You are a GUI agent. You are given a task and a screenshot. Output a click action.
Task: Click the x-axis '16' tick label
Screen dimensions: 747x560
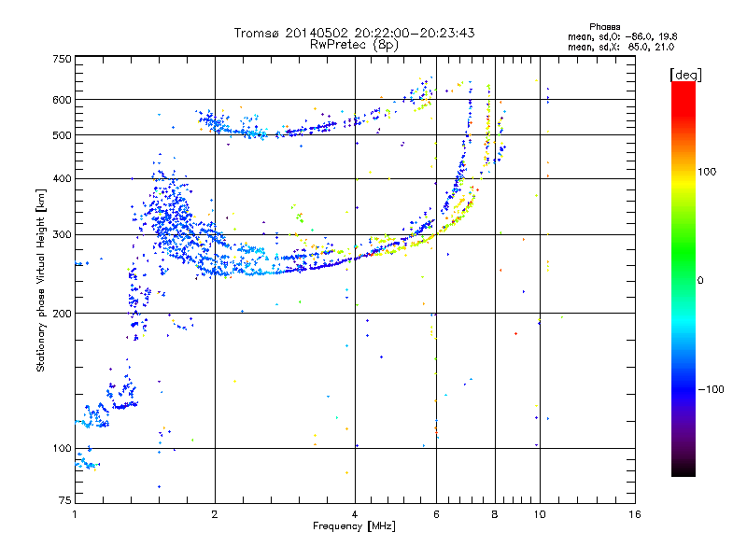coord(635,514)
